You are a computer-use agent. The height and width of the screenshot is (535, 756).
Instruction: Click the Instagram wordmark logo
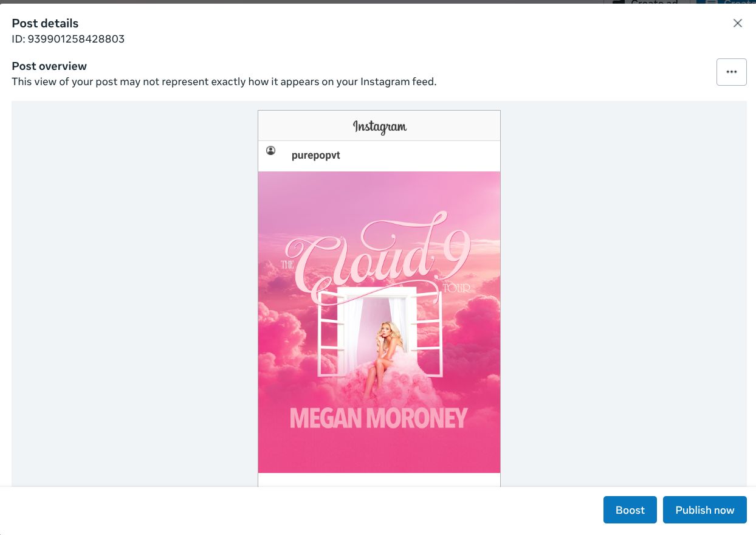pos(379,126)
